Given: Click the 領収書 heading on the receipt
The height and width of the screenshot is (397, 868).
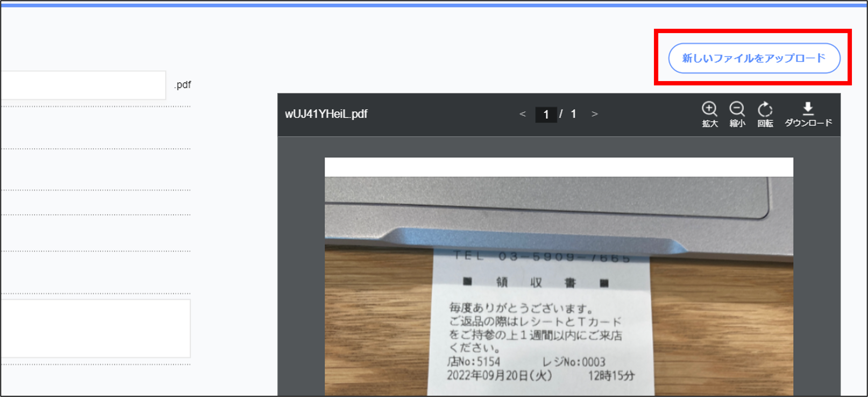Looking at the screenshot, I should [536, 283].
